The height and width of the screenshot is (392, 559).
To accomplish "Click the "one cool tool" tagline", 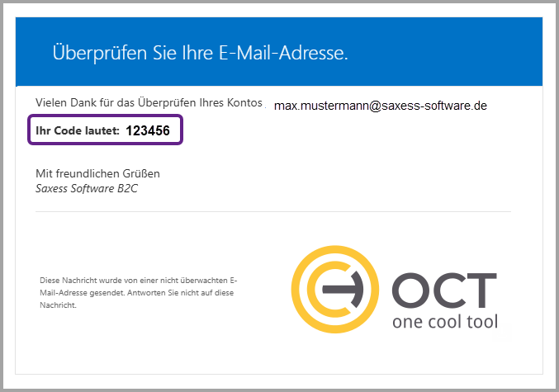I will 444,321.
